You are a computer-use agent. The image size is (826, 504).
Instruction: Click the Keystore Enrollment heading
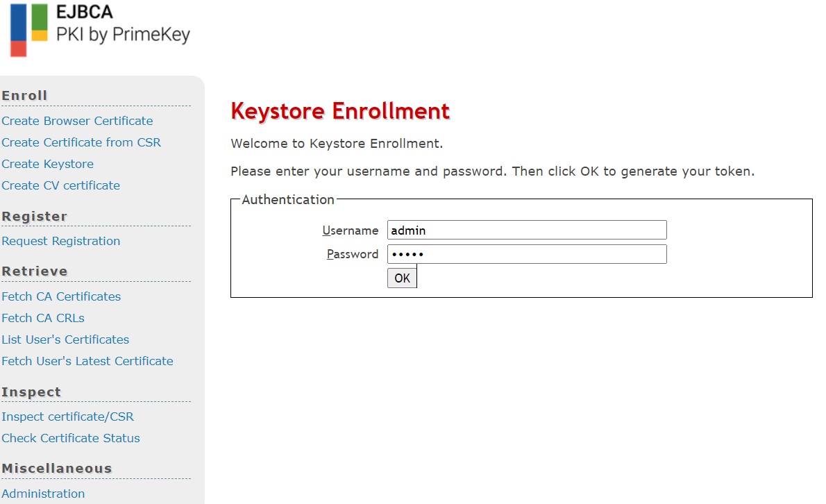pos(340,111)
